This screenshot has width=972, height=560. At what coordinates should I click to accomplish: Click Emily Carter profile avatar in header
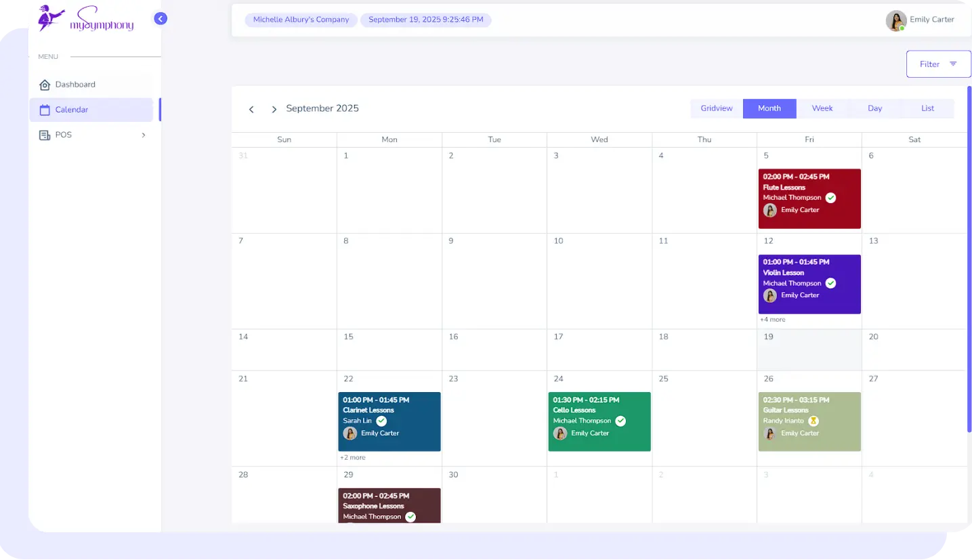895,20
